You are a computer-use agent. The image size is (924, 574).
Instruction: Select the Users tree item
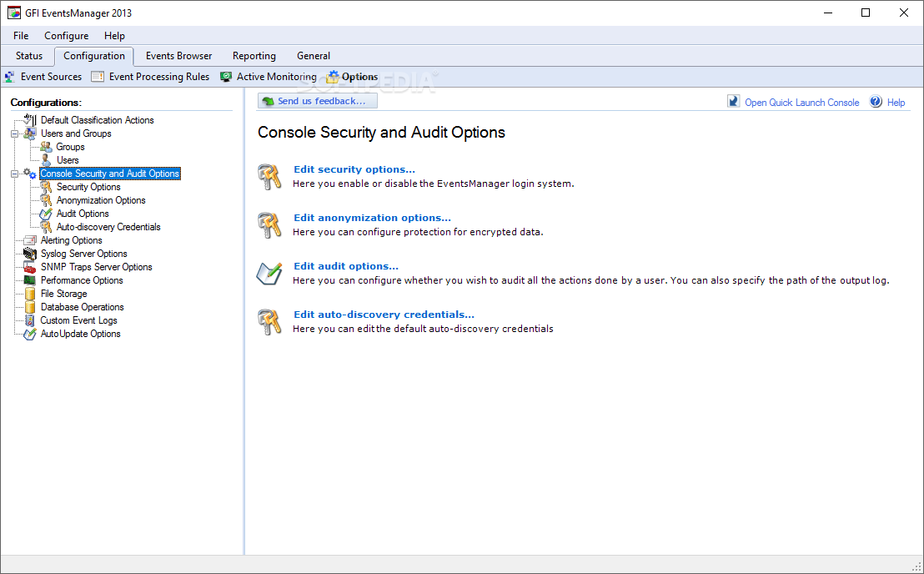tap(68, 160)
